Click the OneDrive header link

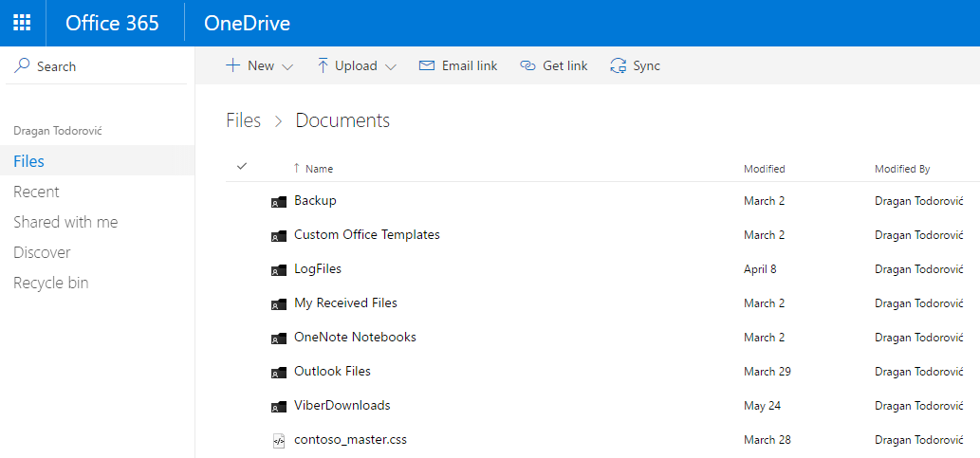[x=247, y=23]
